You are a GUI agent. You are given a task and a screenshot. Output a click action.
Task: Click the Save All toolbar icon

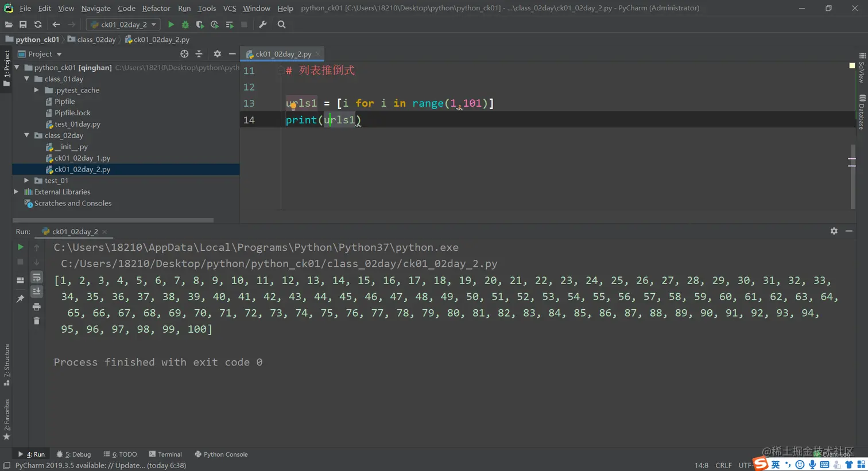tap(23, 25)
